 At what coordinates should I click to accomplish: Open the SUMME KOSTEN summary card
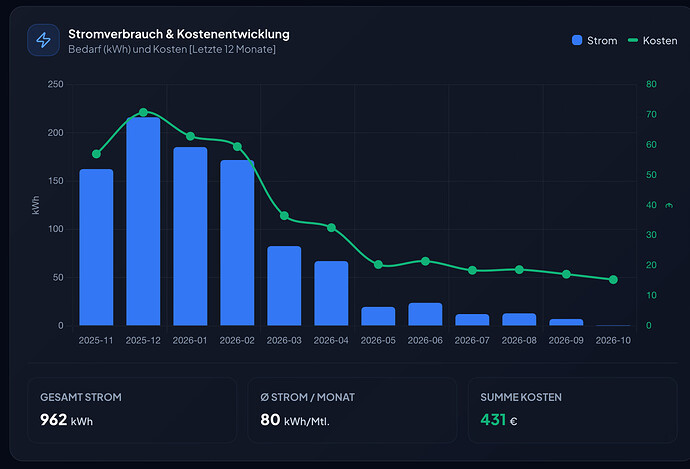click(x=573, y=410)
